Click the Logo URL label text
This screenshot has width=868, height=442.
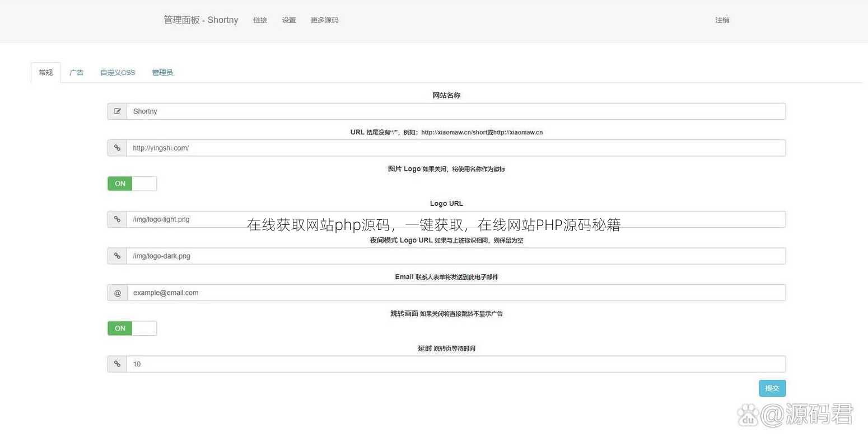pos(446,204)
